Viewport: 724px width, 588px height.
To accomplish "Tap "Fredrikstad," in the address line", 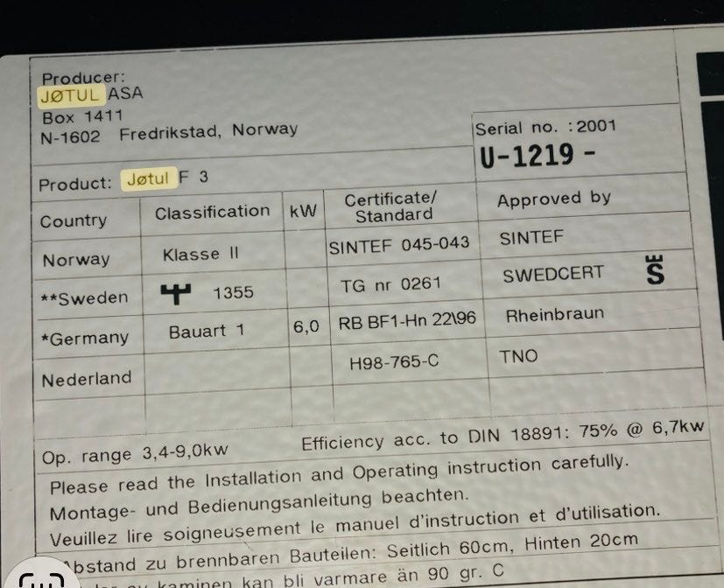I will (171, 133).
